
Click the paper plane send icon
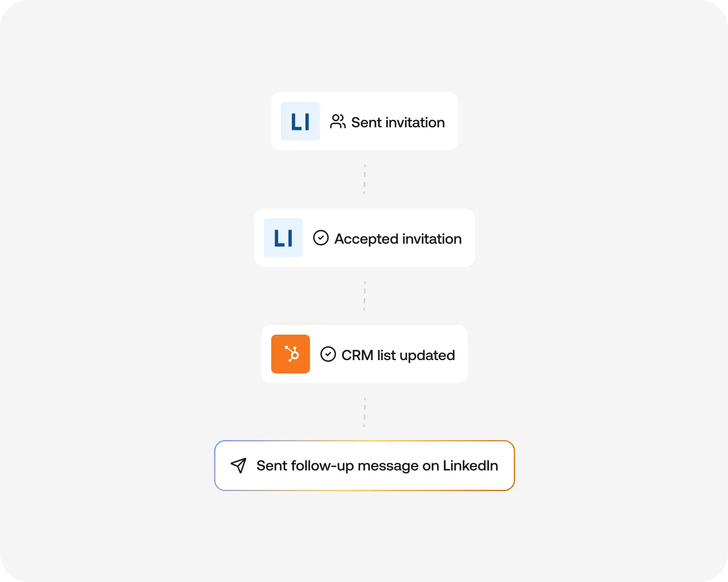[x=239, y=466]
